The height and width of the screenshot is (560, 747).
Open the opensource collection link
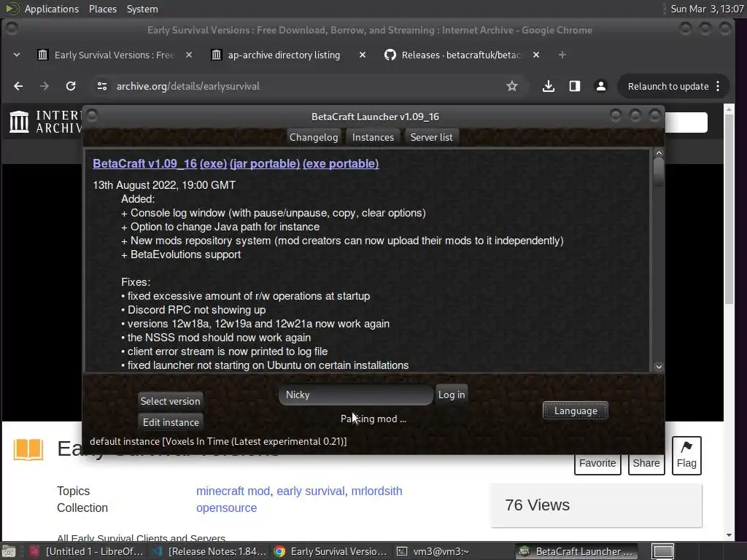(226, 508)
